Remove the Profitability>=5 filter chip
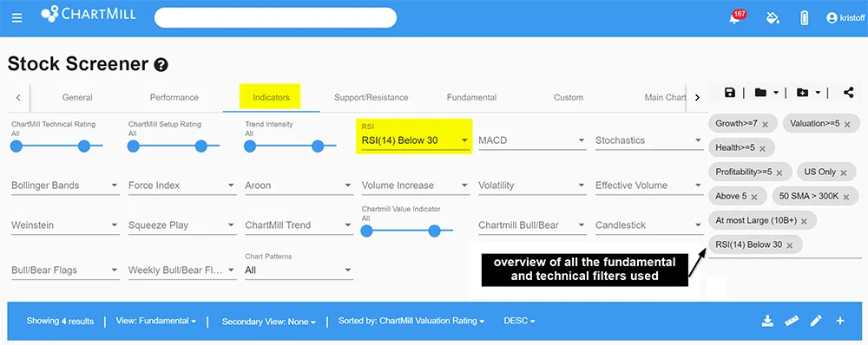This screenshot has height=345, width=868. pos(779,173)
